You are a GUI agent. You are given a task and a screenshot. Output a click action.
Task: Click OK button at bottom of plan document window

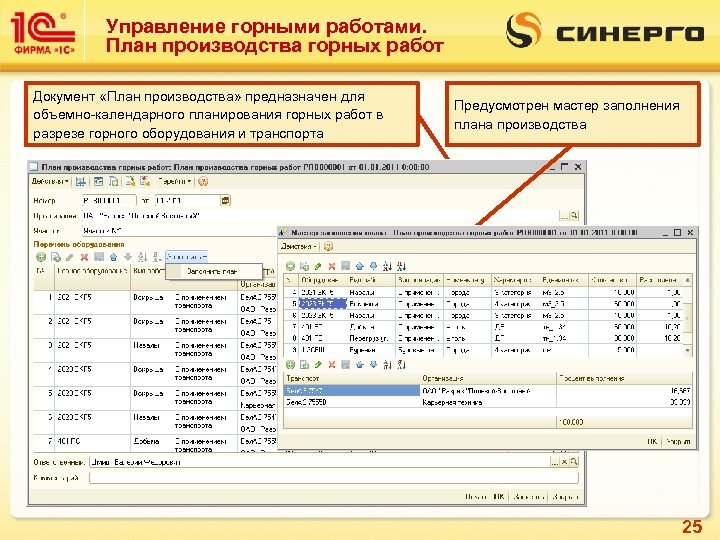(499, 497)
